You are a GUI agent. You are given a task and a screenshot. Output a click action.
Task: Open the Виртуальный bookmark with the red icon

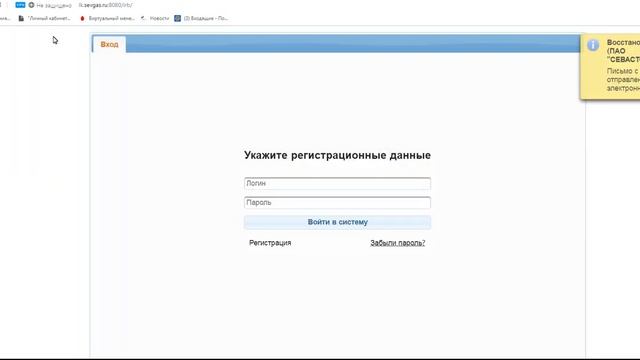click(x=107, y=18)
